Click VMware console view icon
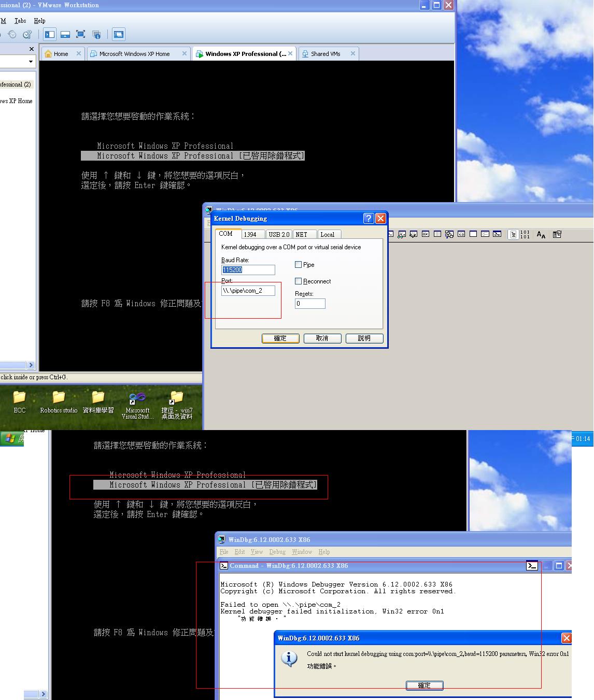This screenshot has height=700, width=594. 119,35
